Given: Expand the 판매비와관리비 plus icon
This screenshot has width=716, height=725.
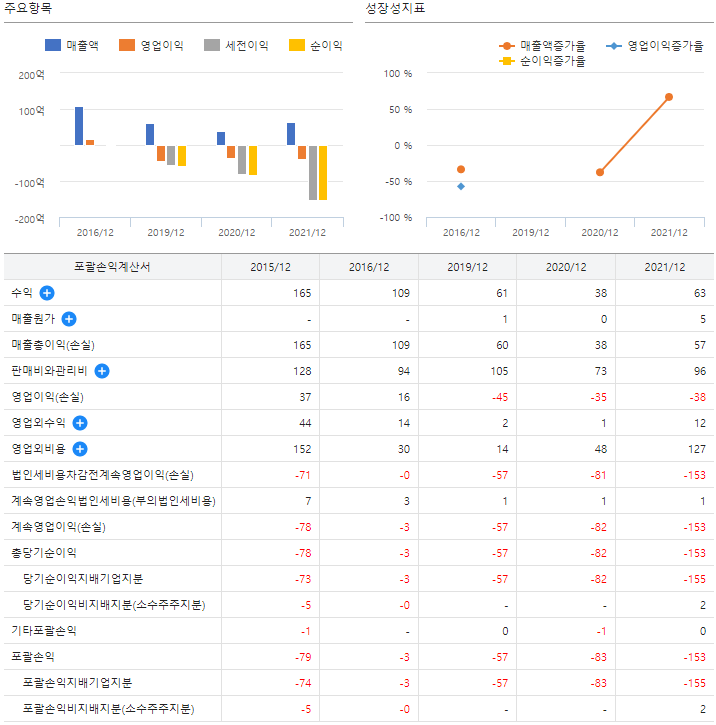Looking at the screenshot, I should [102, 371].
